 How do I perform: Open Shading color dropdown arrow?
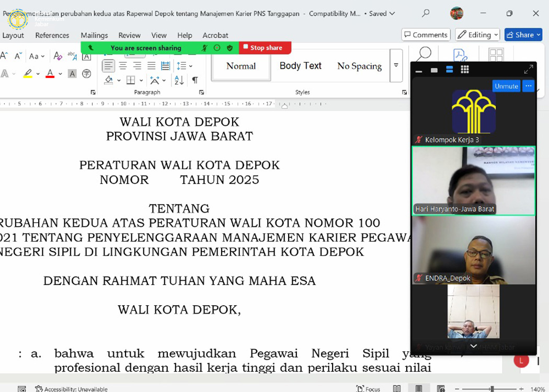point(119,80)
